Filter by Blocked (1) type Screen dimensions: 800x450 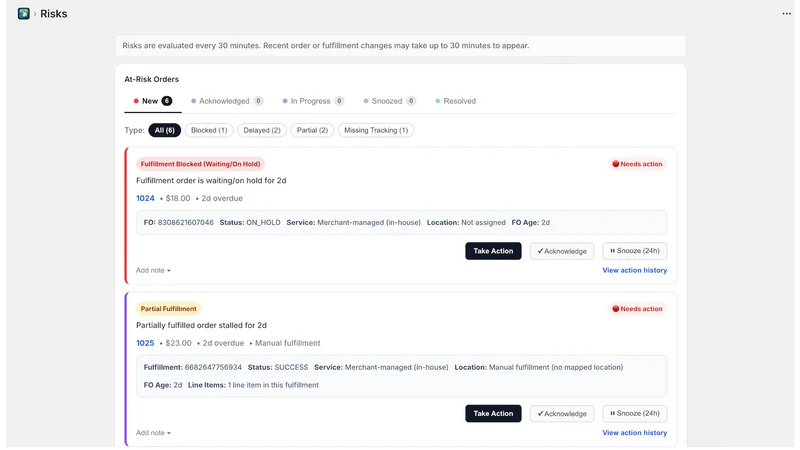pos(209,130)
